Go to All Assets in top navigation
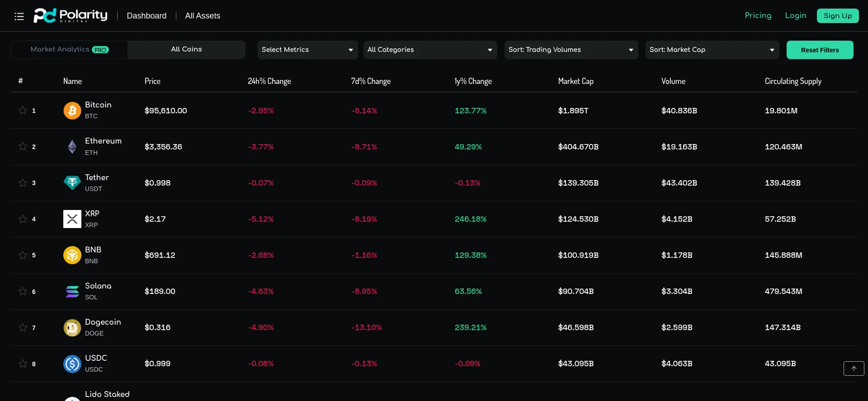 [203, 16]
